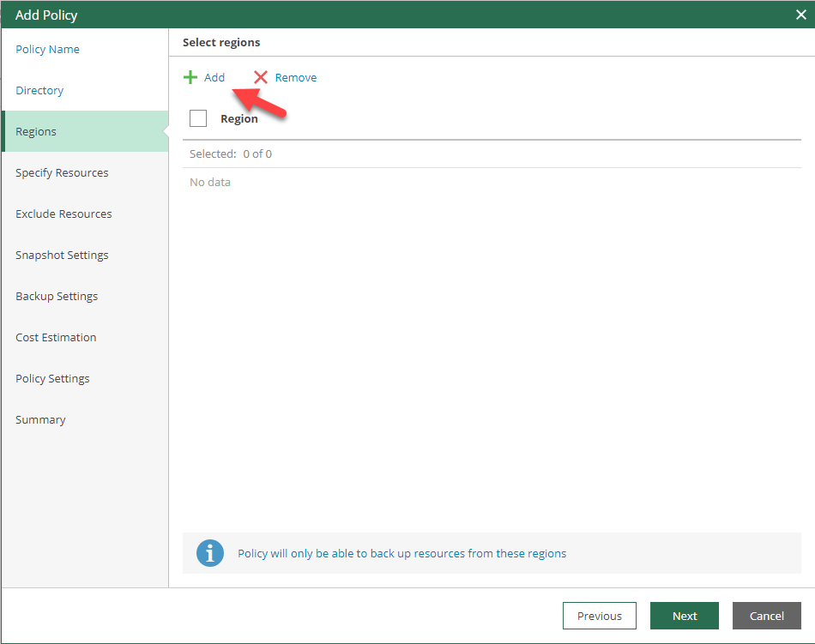This screenshot has height=644, width=815.
Task: Select the Regions step in sidebar
Action: pyautogui.click(x=36, y=132)
